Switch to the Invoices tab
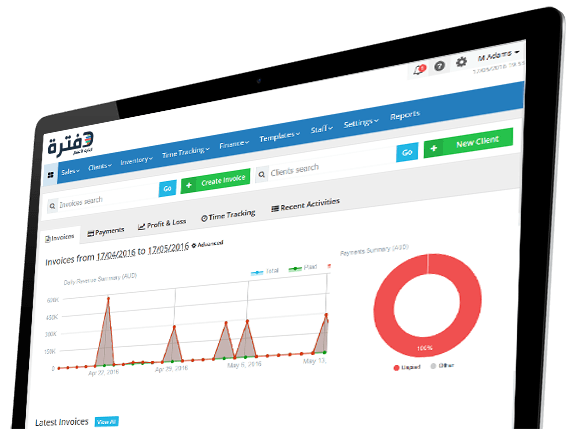 pos(60,238)
